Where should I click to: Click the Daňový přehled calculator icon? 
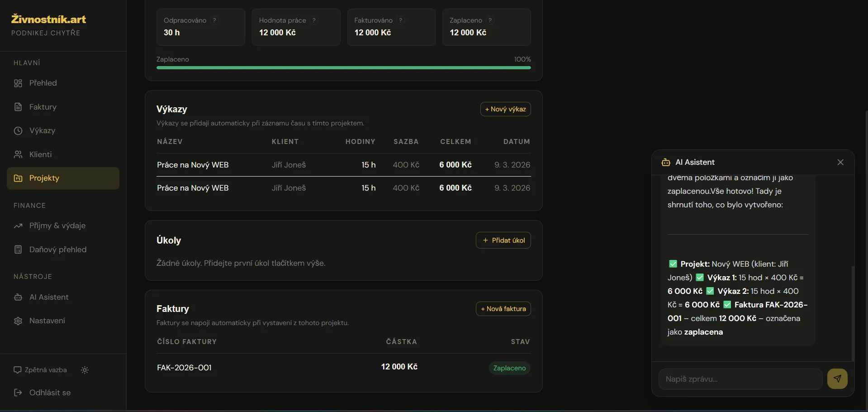point(18,250)
